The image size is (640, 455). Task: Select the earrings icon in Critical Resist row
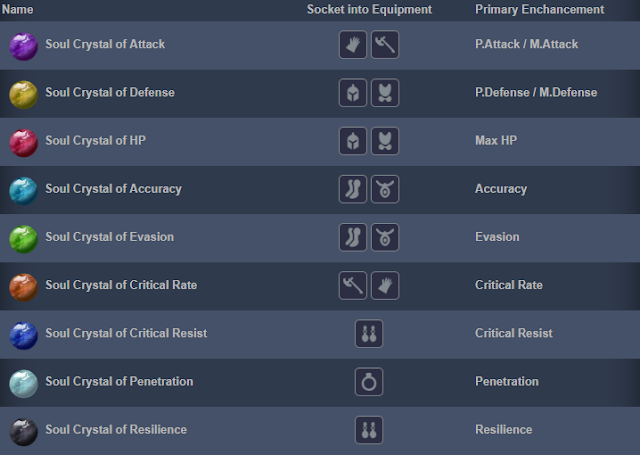[369, 333]
